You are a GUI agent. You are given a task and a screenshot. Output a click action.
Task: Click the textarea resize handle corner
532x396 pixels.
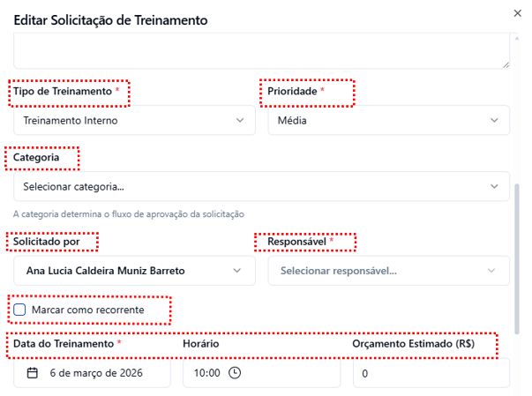point(506,64)
